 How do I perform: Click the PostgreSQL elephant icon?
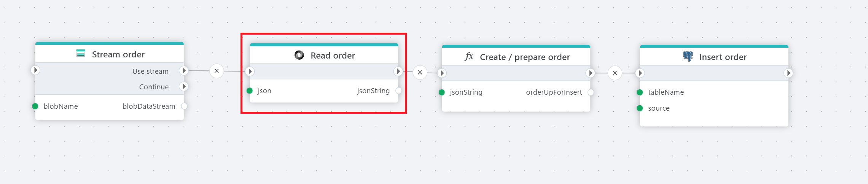(688, 56)
